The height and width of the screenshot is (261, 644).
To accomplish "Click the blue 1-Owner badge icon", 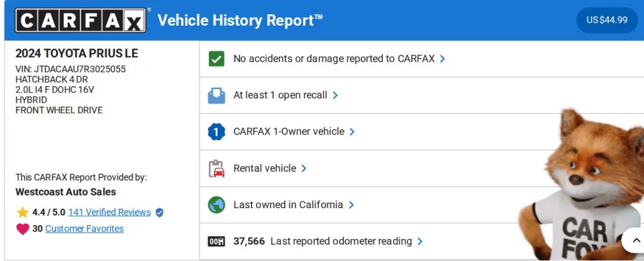I will point(216,132).
